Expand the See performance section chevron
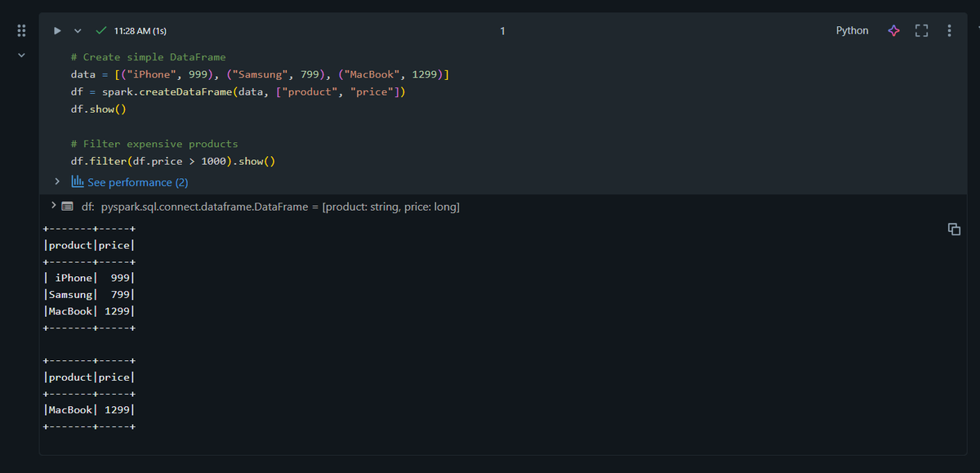980x473 pixels. click(57, 181)
